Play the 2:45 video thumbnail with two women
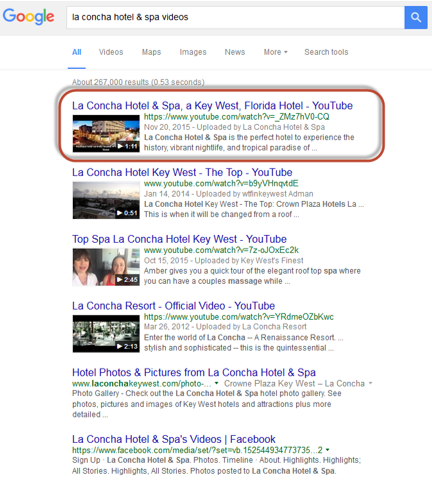This screenshot has width=432, height=486. pyautogui.click(x=106, y=267)
